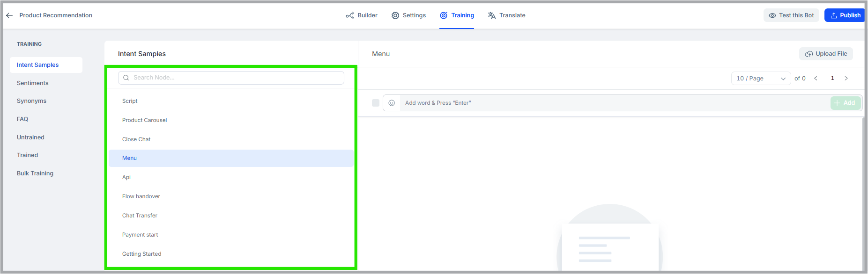The width and height of the screenshot is (868, 274).
Task: Click the Search Node input field
Action: tap(231, 78)
